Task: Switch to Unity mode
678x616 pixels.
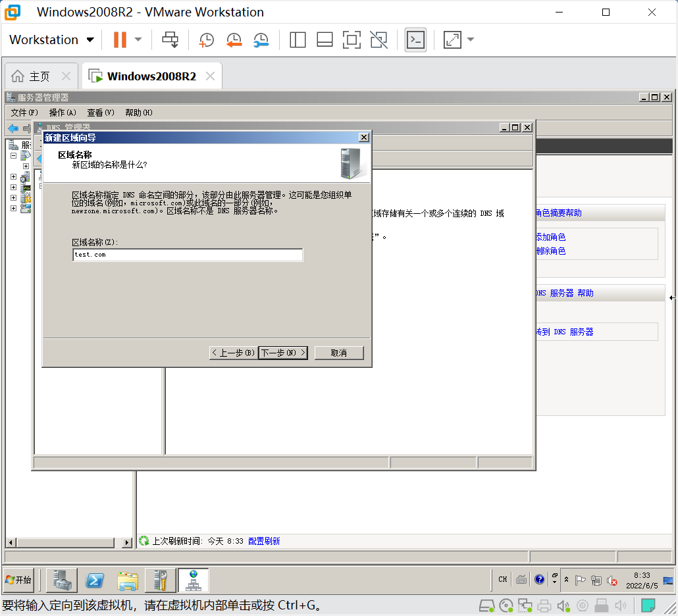Action: 378,39
